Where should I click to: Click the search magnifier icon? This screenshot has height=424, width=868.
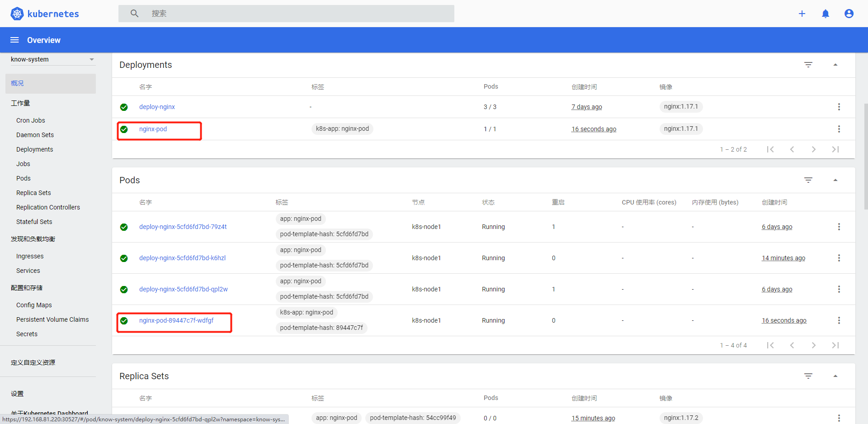tap(134, 13)
